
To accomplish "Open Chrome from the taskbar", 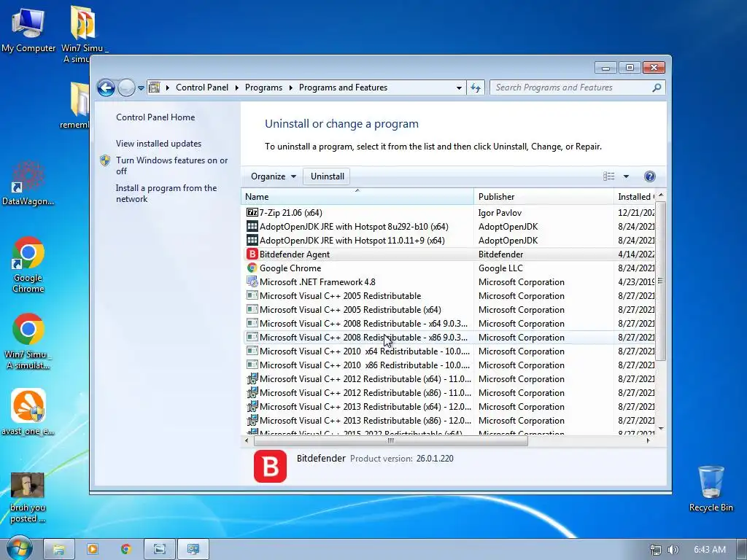I will (x=125, y=549).
